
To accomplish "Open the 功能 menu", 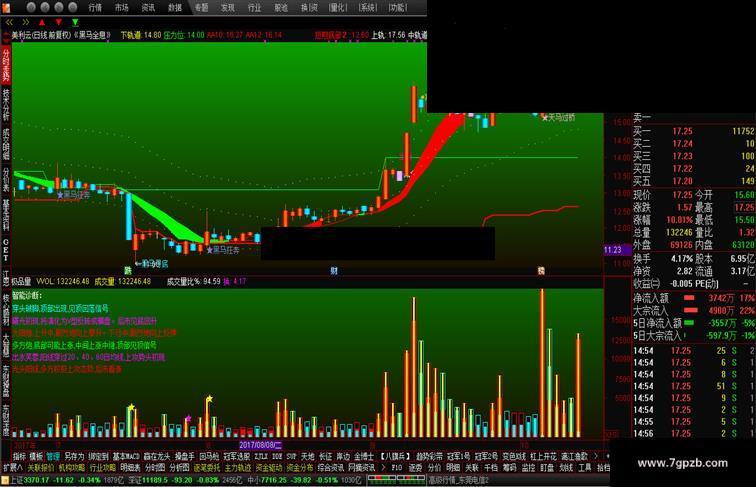I will (x=398, y=7).
